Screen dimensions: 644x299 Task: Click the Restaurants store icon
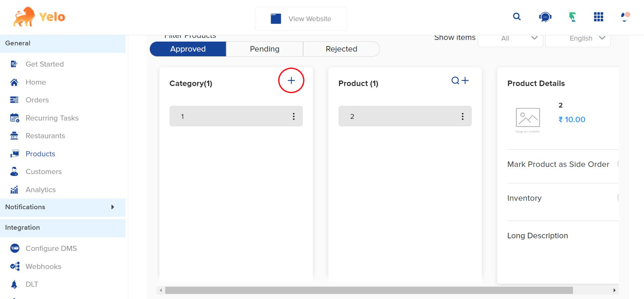pyautogui.click(x=14, y=136)
